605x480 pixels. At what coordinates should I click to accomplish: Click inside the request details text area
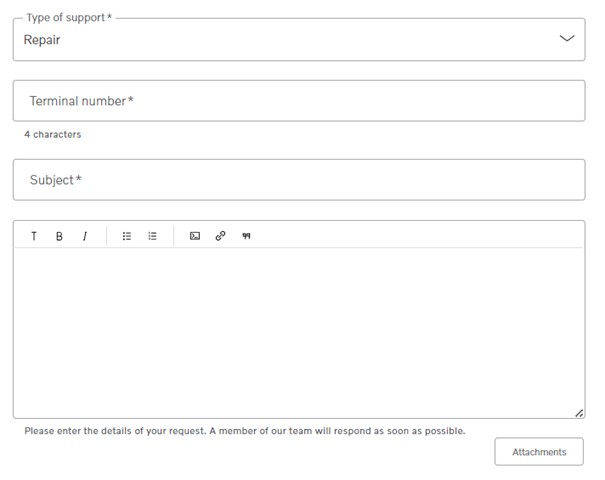299,333
